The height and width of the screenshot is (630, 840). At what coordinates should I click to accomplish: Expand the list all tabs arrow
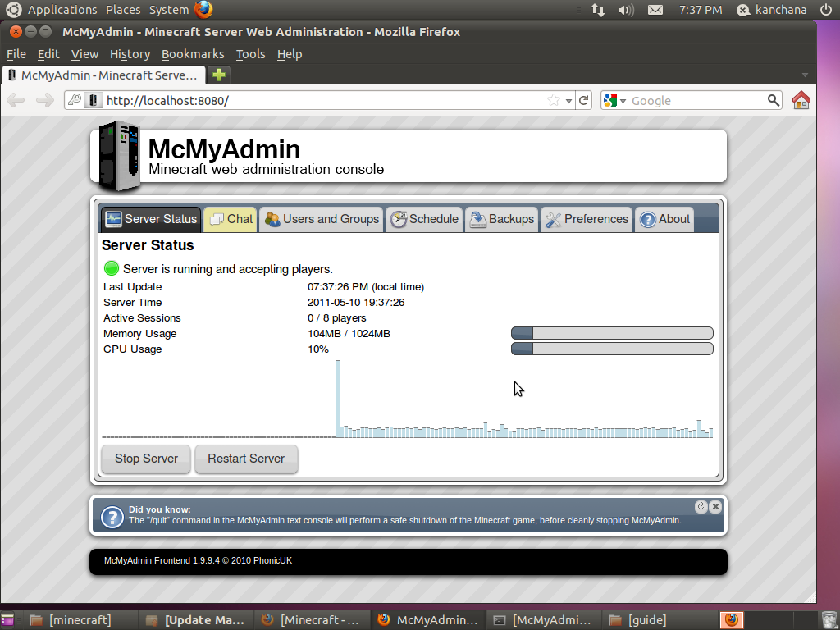[805, 75]
